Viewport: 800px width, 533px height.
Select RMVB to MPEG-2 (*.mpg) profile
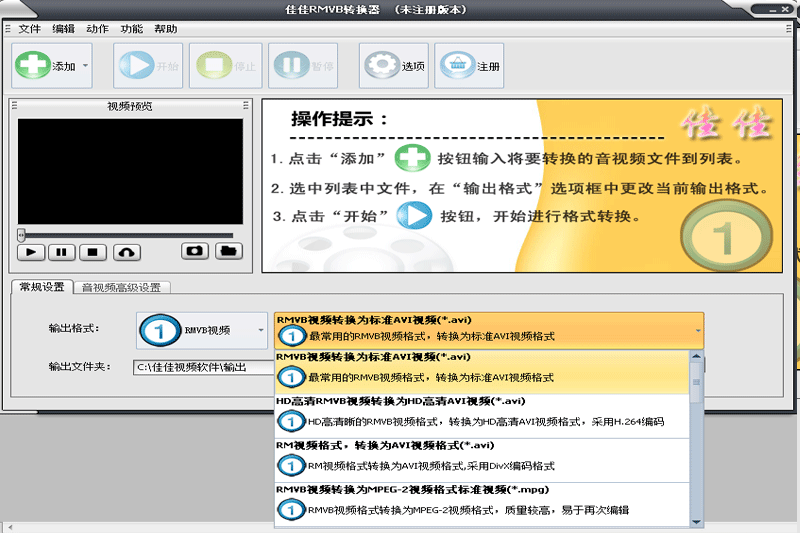tap(482, 504)
